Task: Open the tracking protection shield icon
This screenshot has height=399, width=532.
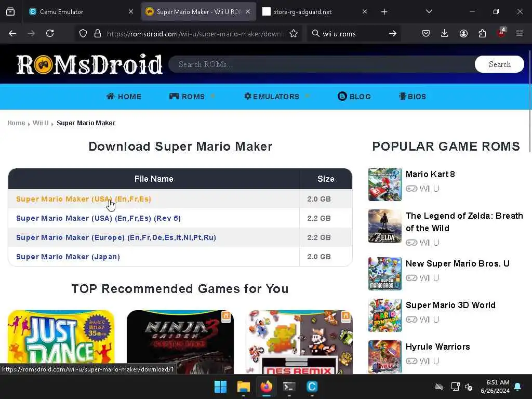Action: (83, 33)
